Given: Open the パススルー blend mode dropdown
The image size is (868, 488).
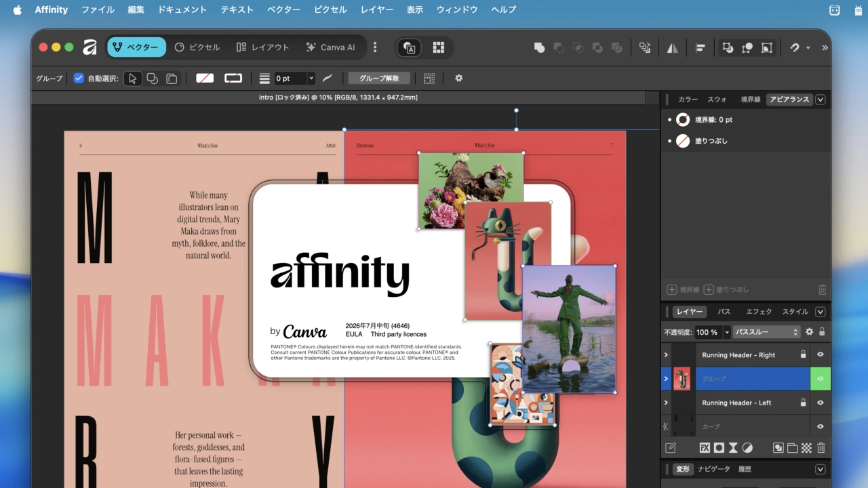Looking at the screenshot, I should (x=767, y=332).
